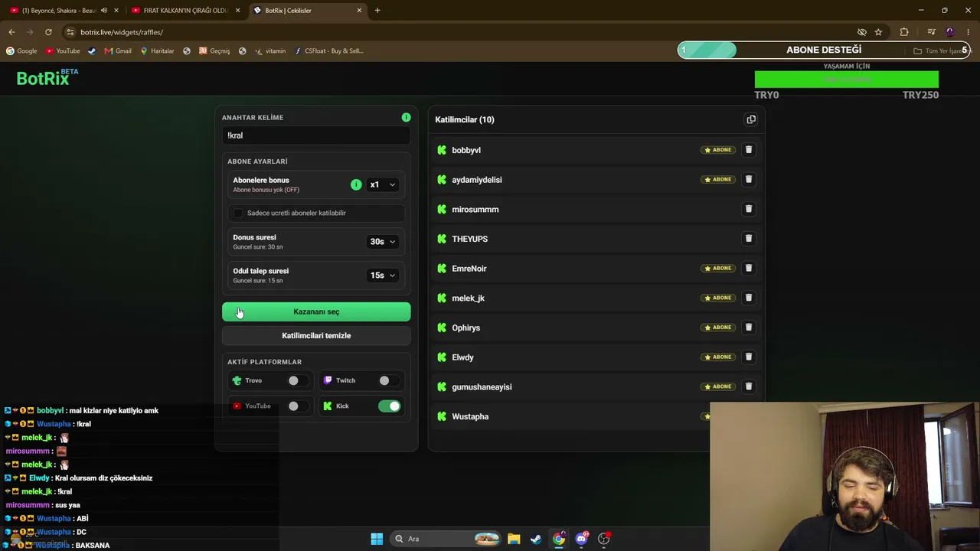Click the ABONE badge on aydamiydelisi's row
980x551 pixels.
[x=718, y=180]
